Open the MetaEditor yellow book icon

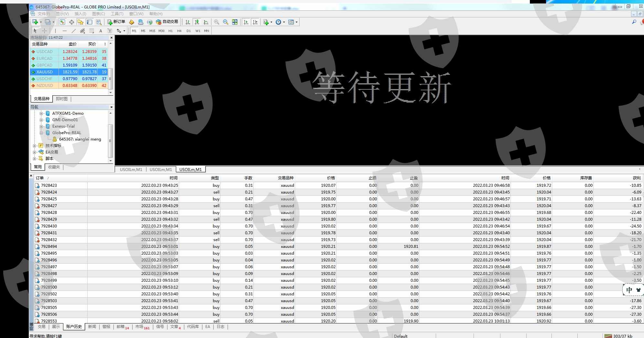pyautogui.click(x=132, y=22)
